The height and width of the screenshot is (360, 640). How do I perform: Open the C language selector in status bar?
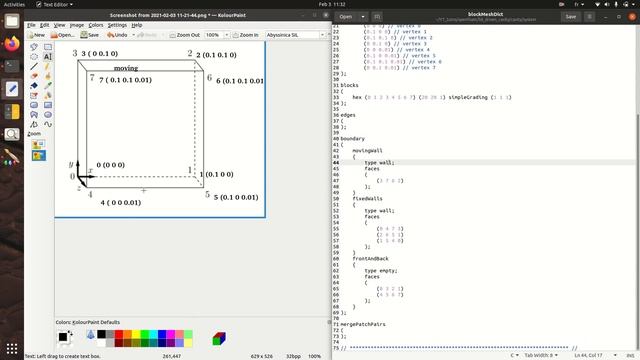(x=515, y=356)
